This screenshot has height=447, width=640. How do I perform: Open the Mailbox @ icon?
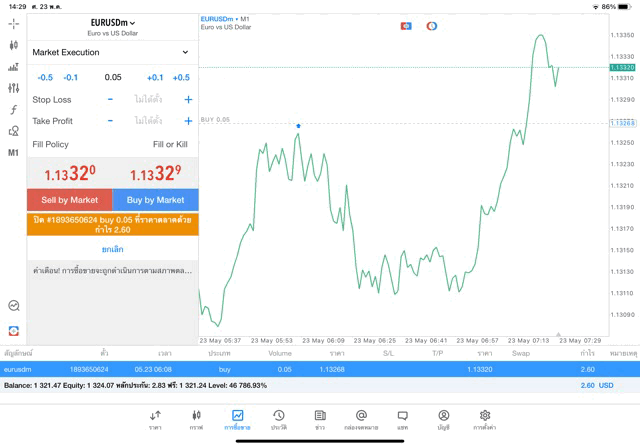[x=361, y=419]
